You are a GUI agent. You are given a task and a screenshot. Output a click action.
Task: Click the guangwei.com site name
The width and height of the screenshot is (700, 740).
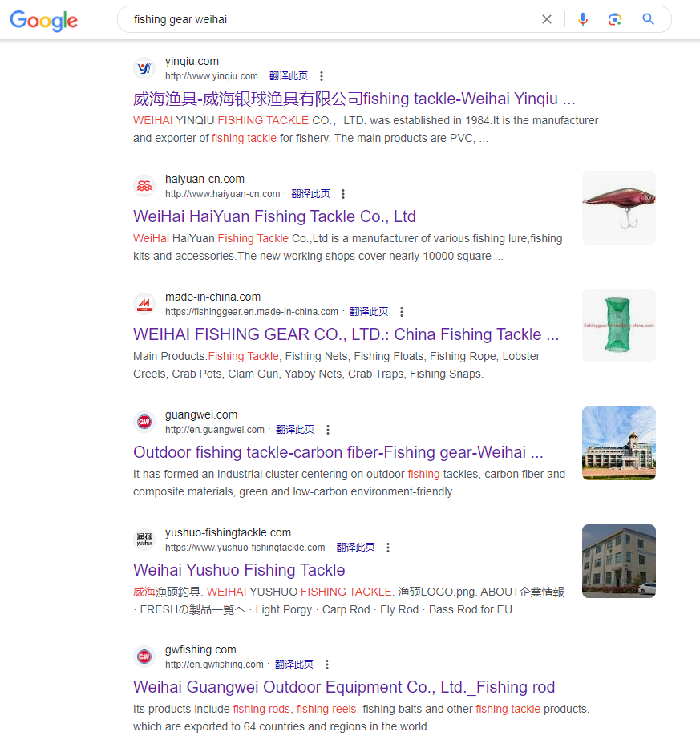201,414
